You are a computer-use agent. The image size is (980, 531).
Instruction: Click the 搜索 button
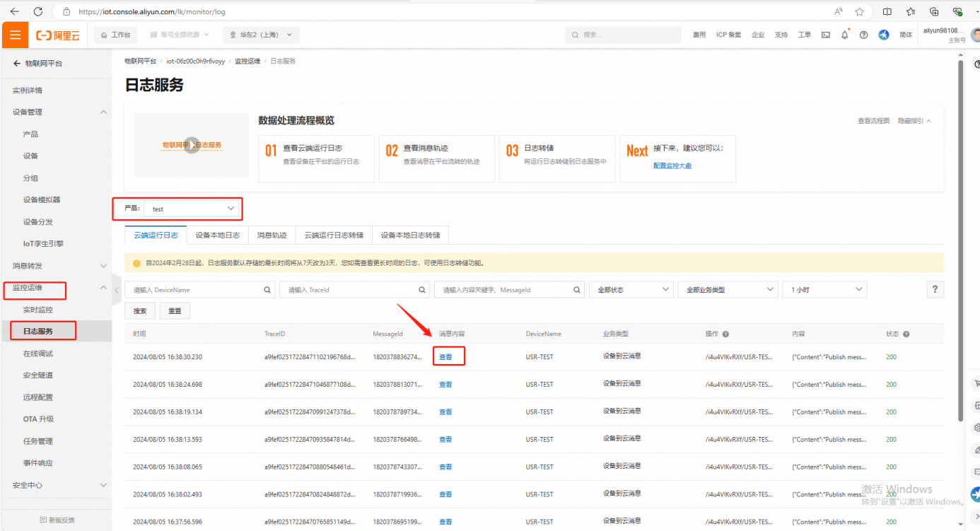(x=140, y=311)
